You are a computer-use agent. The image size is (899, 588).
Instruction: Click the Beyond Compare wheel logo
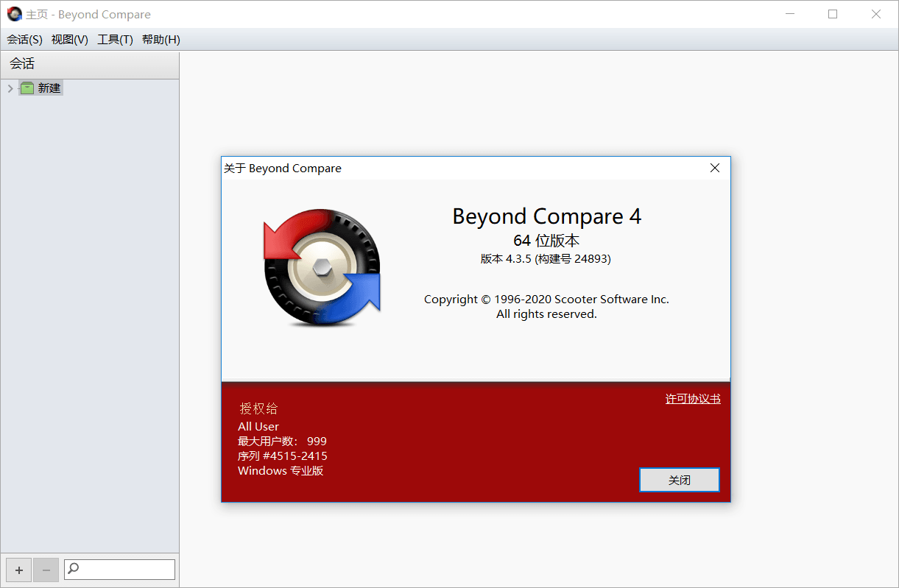coord(322,267)
